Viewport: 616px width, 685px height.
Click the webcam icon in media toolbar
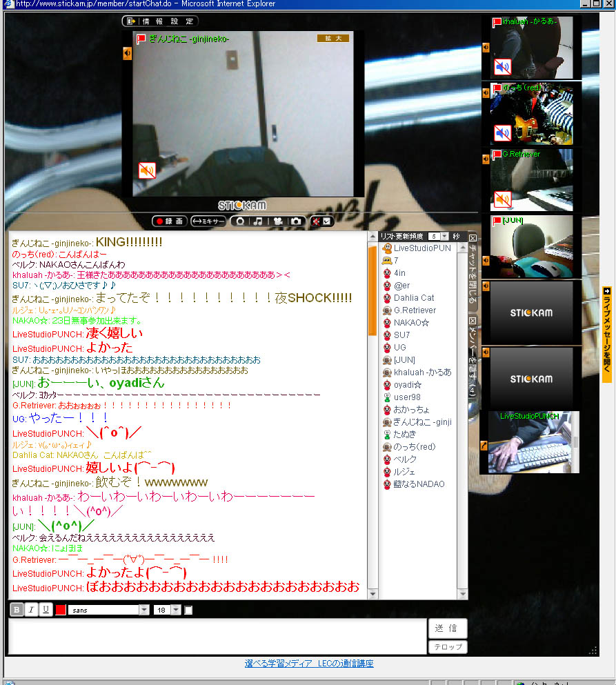[x=240, y=221]
